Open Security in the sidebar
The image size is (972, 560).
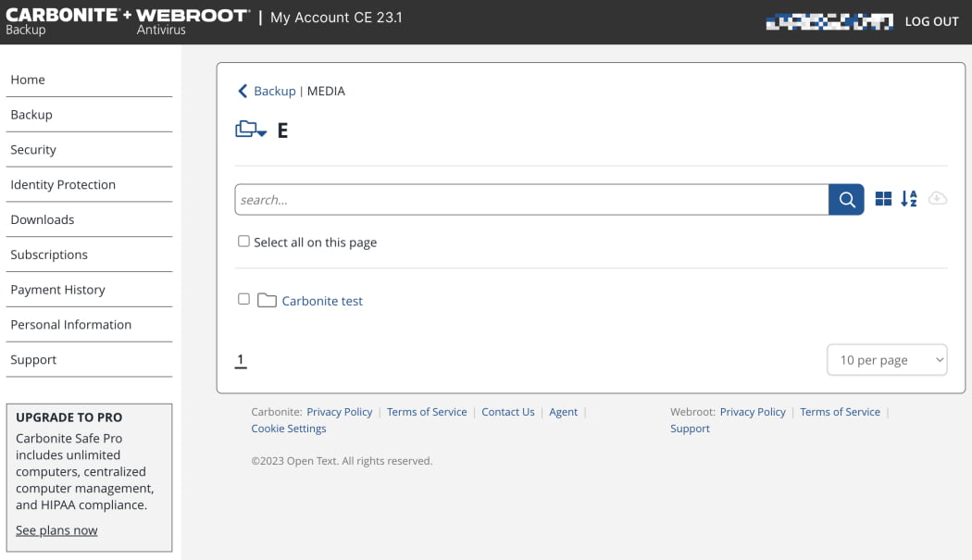pos(33,150)
